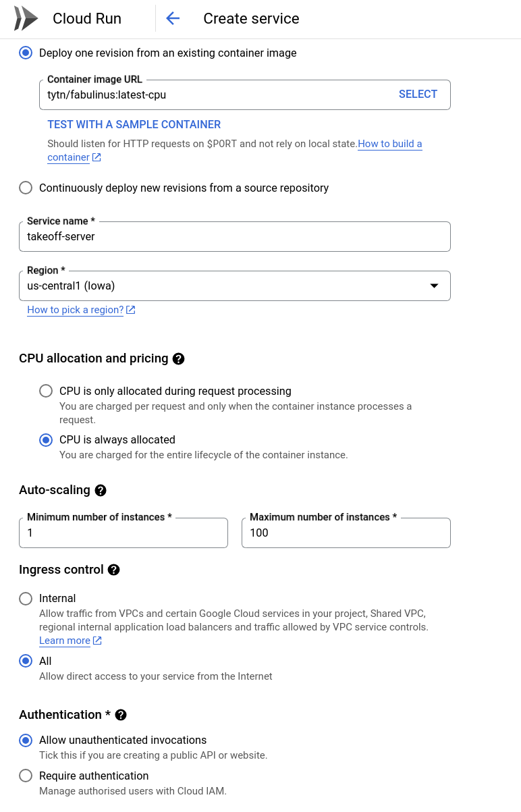Image resolution: width=521 pixels, height=812 pixels.
Task: Open the CPU allocation and pricing help icon
Action: click(x=178, y=358)
